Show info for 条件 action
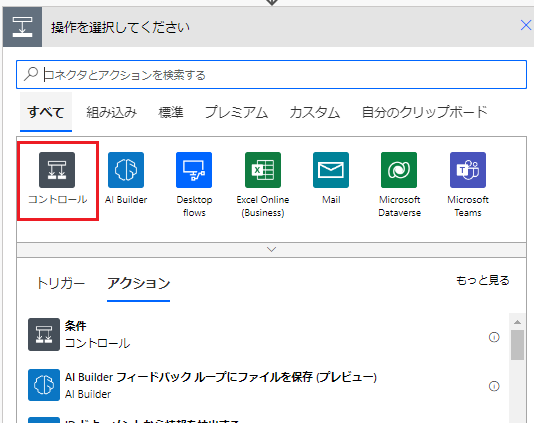534x423 pixels. click(494, 337)
